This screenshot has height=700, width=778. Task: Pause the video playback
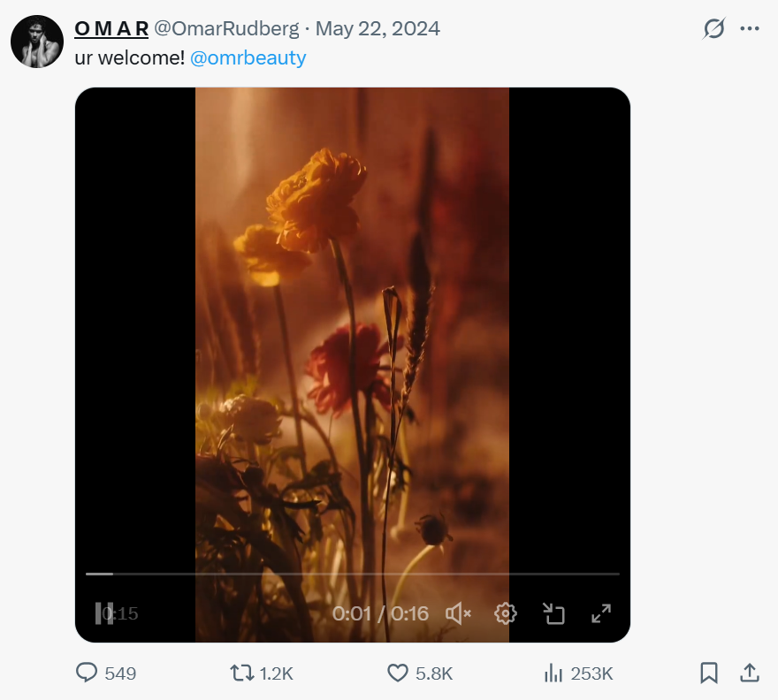[104, 613]
